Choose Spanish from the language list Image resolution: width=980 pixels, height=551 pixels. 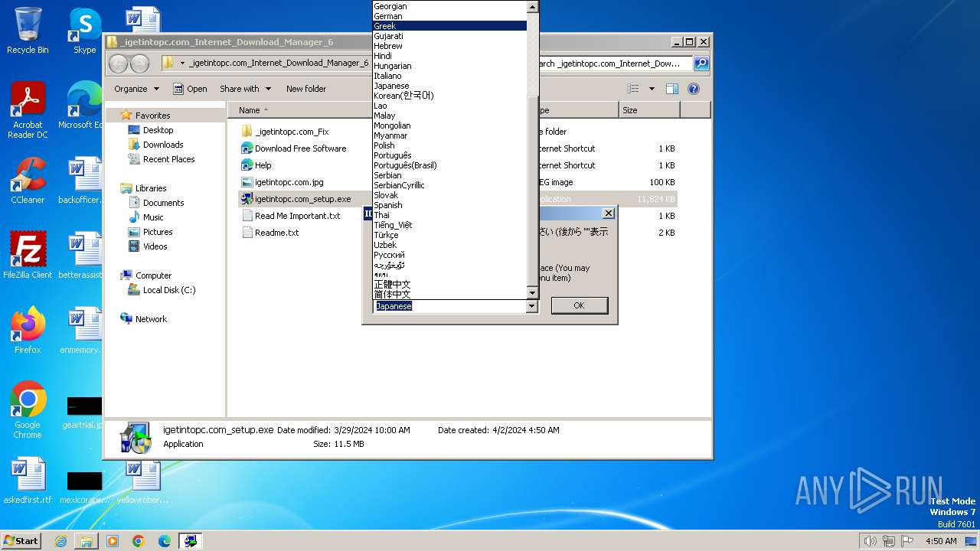coord(449,205)
